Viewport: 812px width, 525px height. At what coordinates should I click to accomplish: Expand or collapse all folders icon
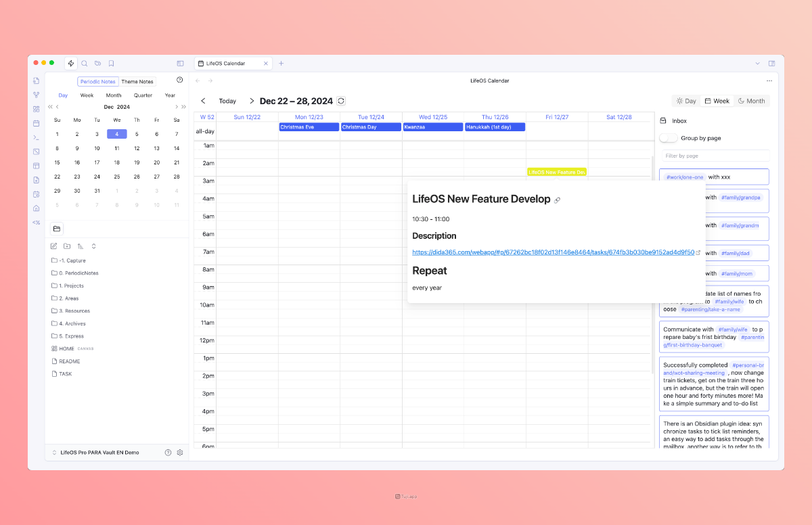pos(94,246)
